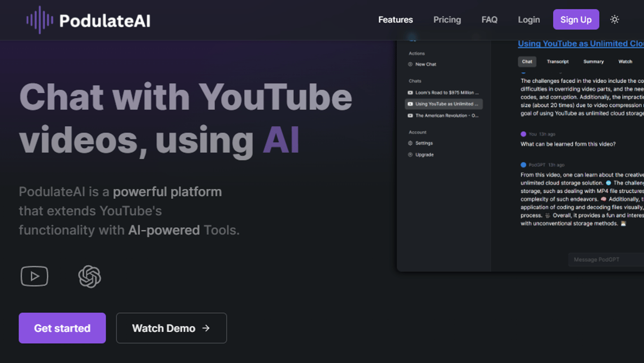Image resolution: width=644 pixels, height=363 pixels.
Task: Click video icon beside American Revolution chat
Action: [410, 115]
